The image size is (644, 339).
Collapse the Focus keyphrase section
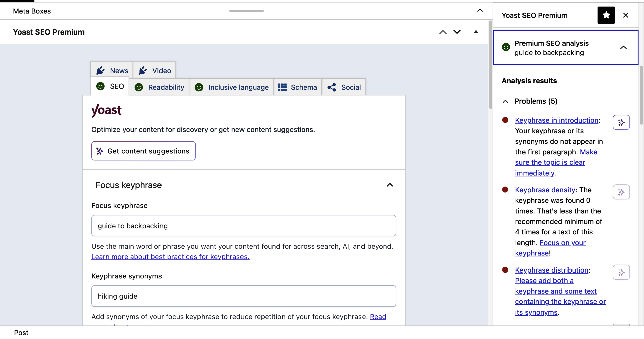click(x=390, y=185)
